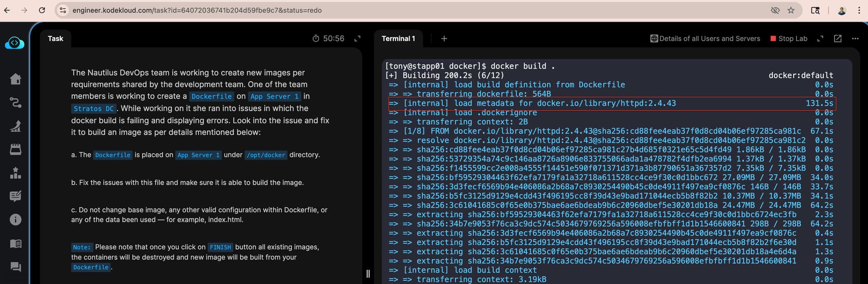Viewport: 868px width, 284px height.
Task: Select the Terminal 1 tab
Action: click(398, 38)
